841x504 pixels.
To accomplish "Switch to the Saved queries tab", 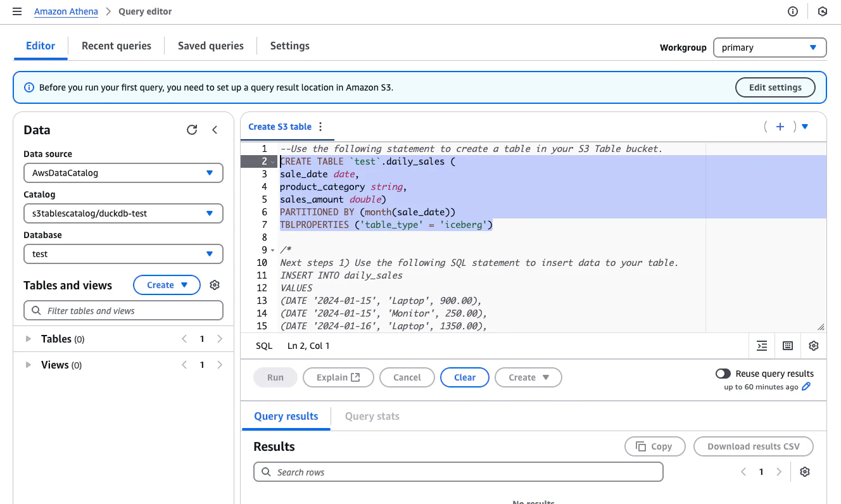I will coord(211,46).
